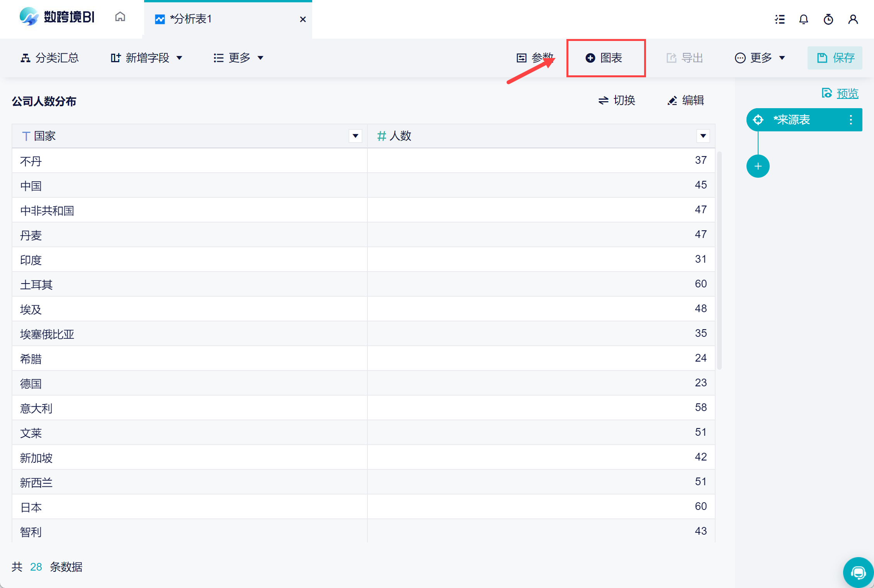Open the 新增字段 dropdown
This screenshot has width=874, height=588.
tap(146, 58)
